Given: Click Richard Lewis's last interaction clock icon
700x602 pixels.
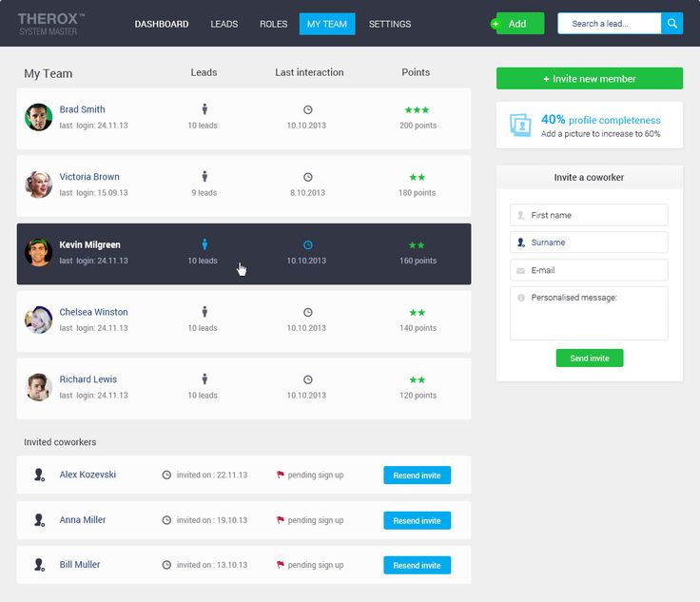Looking at the screenshot, I should point(307,379).
